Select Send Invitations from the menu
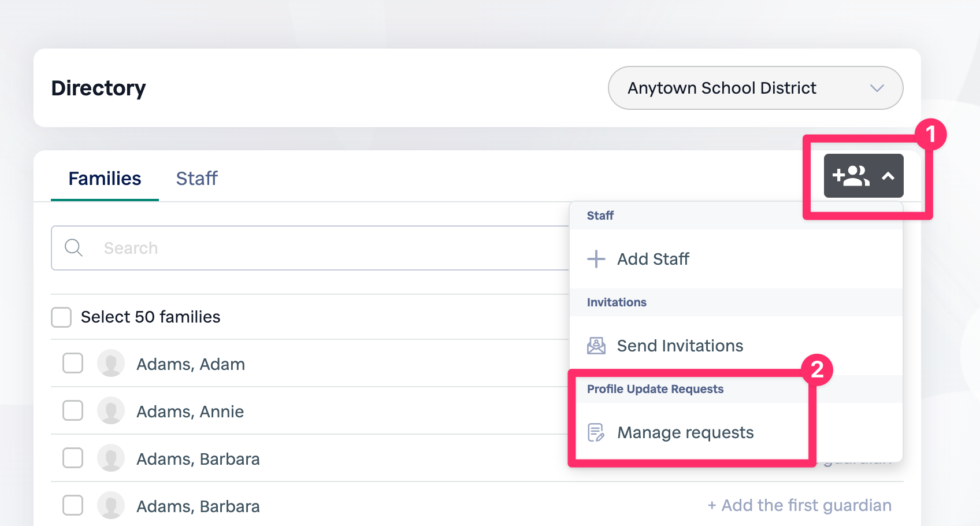 pyautogui.click(x=680, y=345)
